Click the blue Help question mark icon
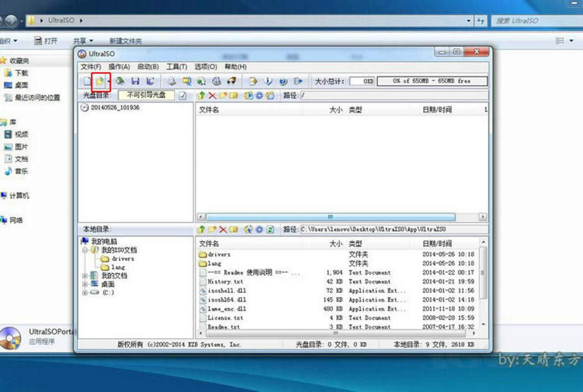This screenshot has width=583, height=392. [x=283, y=81]
